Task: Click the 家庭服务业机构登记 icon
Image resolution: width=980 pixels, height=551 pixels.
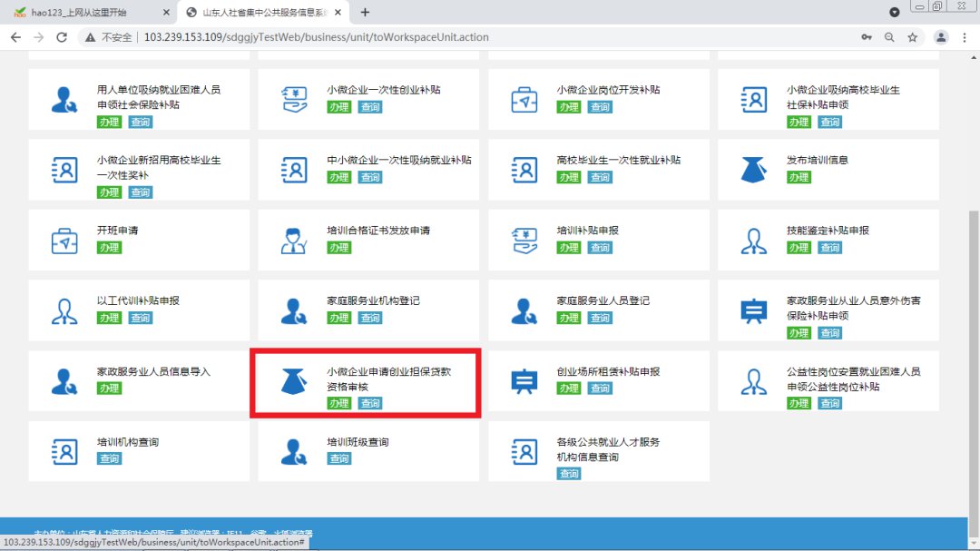Action: (294, 311)
